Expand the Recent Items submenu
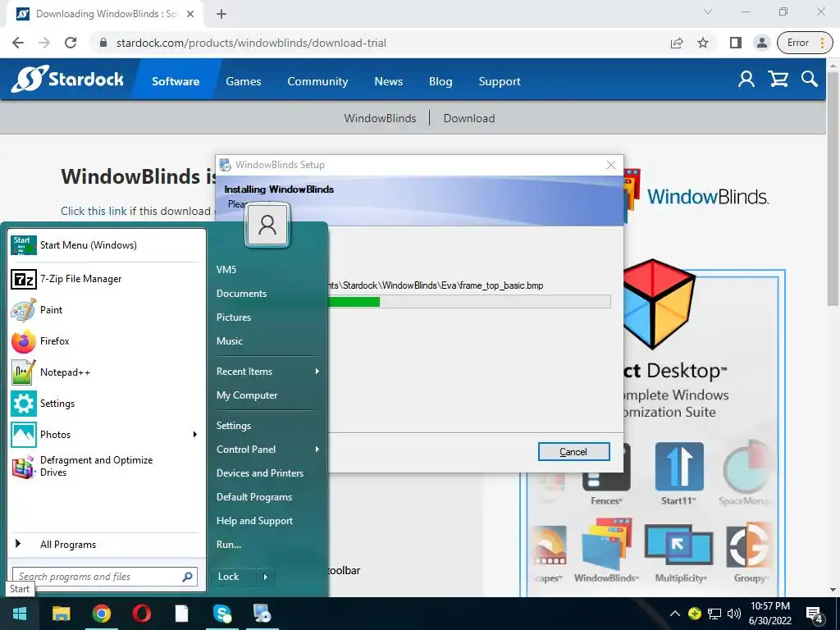The height and width of the screenshot is (630, 840). click(x=317, y=372)
